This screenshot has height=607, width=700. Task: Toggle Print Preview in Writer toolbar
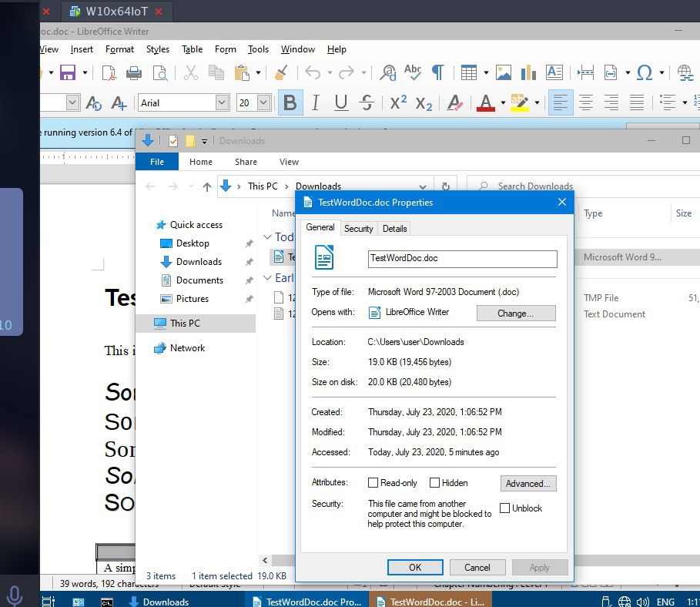[160, 72]
